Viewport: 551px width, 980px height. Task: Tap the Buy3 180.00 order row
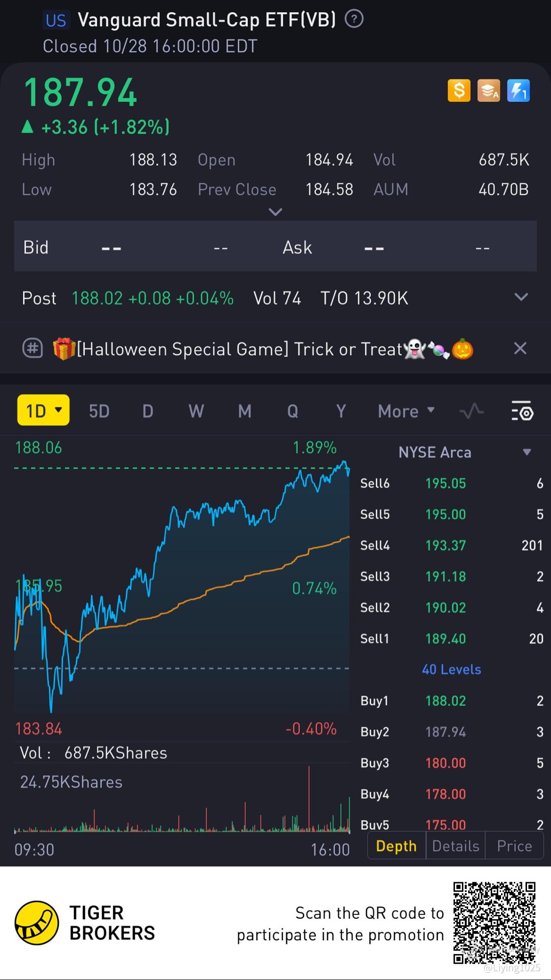pyautogui.click(x=452, y=763)
